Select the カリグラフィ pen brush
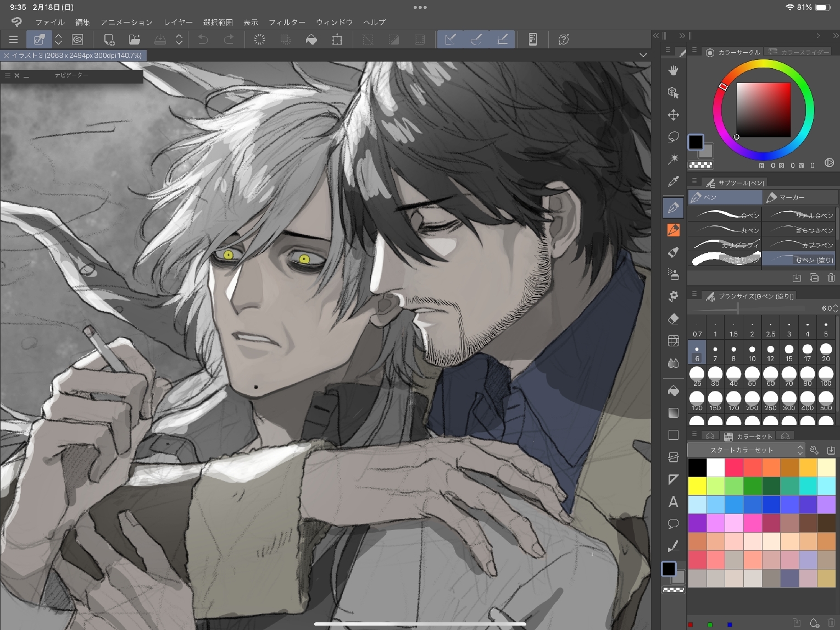Image resolution: width=840 pixels, height=630 pixels. click(725, 244)
